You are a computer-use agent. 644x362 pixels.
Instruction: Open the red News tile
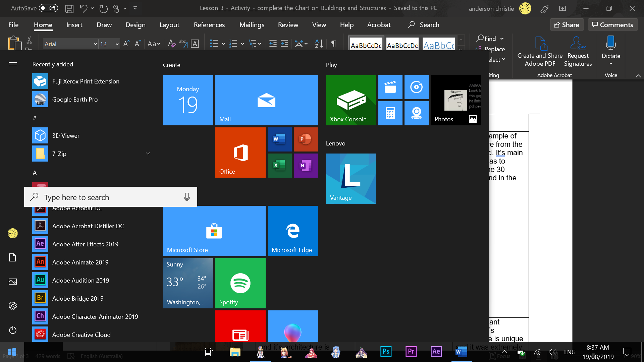click(240, 326)
